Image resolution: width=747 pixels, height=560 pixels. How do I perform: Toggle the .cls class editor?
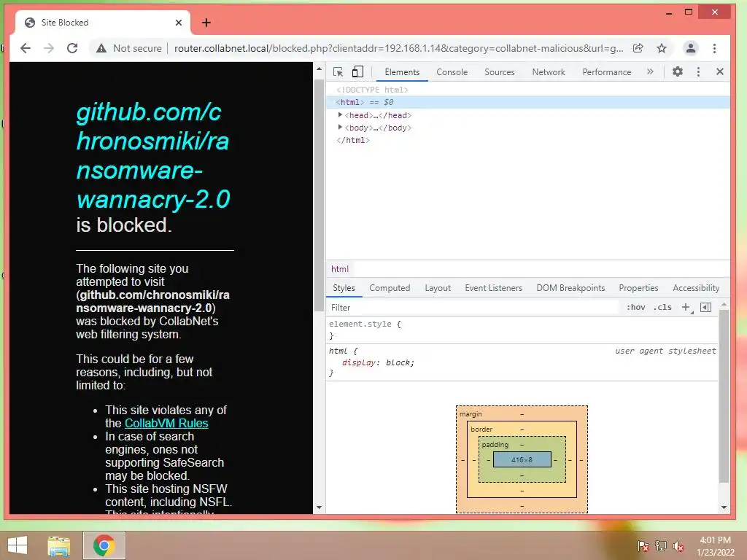click(662, 308)
